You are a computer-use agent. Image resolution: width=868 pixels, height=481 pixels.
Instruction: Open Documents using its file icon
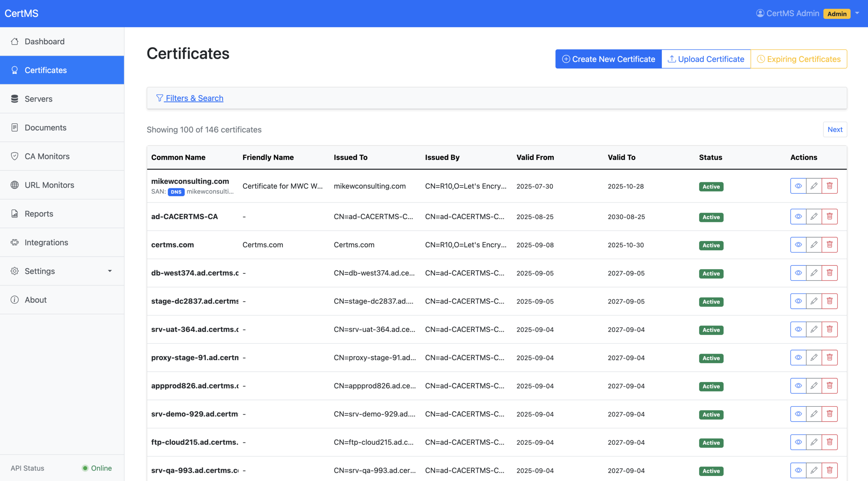click(x=15, y=127)
